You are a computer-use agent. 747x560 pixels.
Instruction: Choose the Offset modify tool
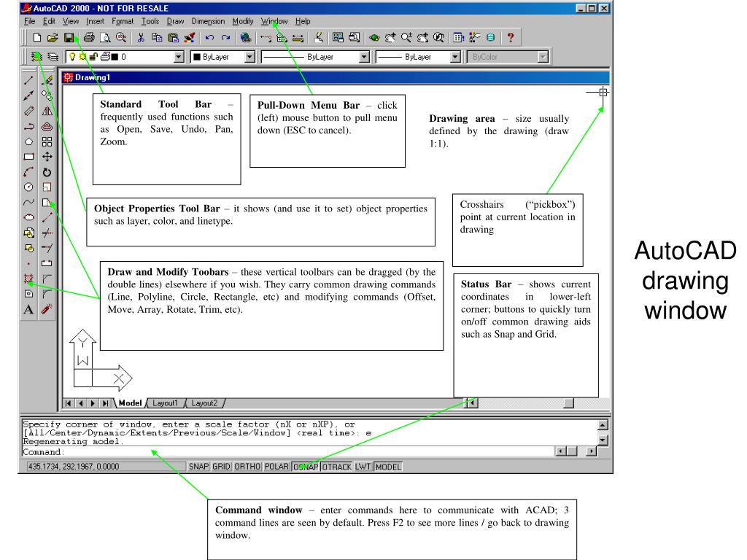[x=47, y=126]
